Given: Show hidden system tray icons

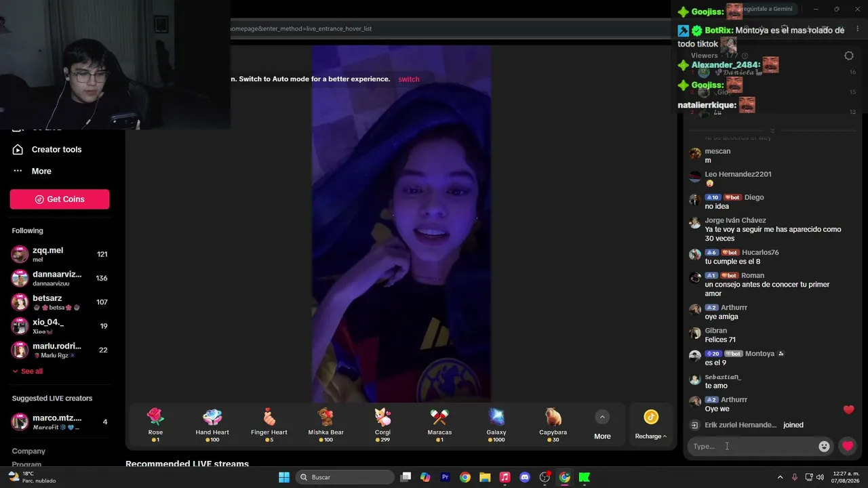Looking at the screenshot, I should [x=780, y=477].
